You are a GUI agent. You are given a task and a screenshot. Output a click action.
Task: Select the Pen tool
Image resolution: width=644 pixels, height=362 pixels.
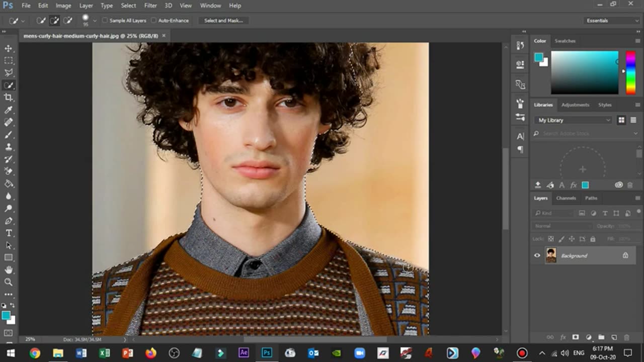click(9, 221)
